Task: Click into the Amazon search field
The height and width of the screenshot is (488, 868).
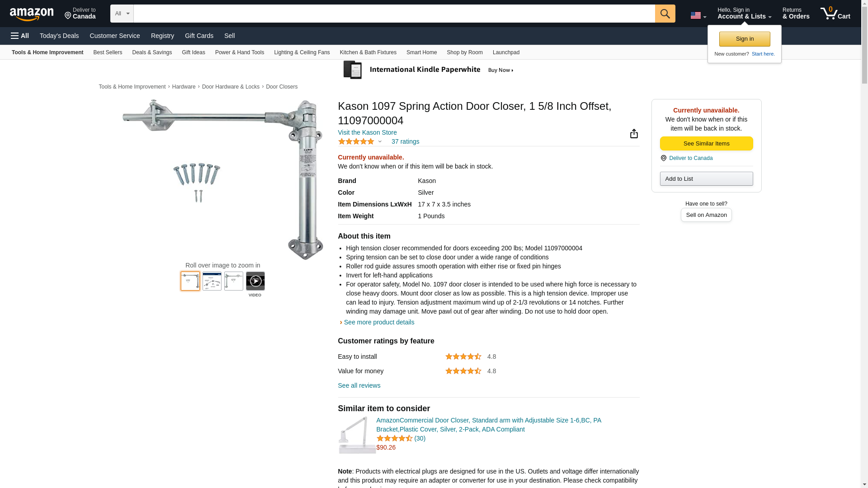Action: tap(394, 14)
